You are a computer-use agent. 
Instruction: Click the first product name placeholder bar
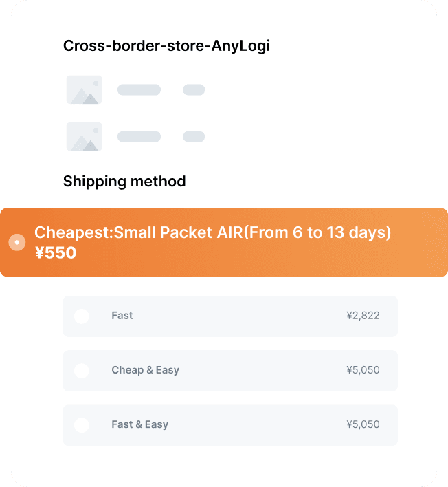(x=139, y=89)
